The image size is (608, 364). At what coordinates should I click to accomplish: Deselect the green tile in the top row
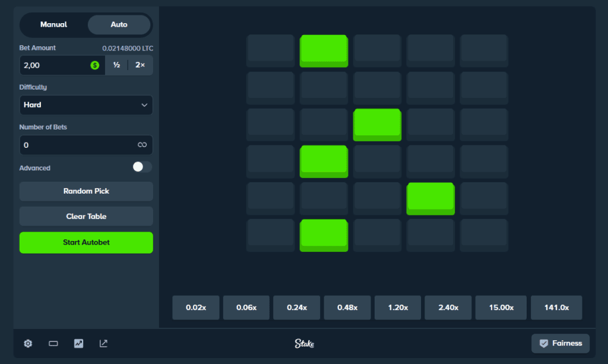click(324, 50)
